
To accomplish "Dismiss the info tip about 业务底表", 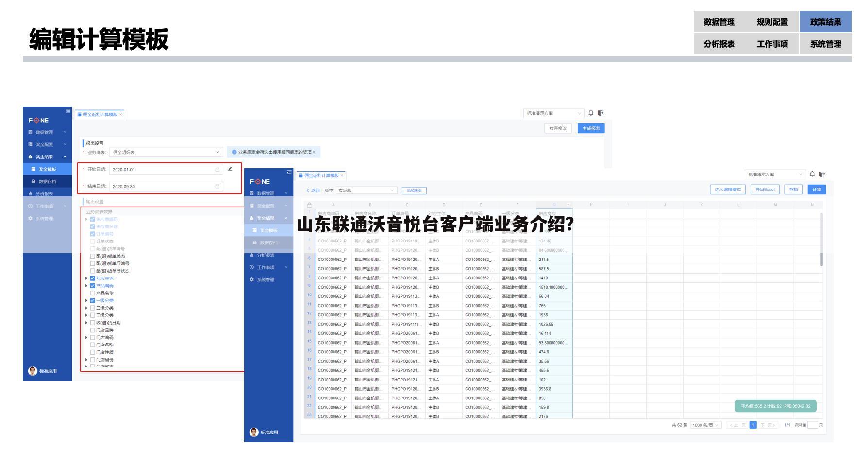I will tap(314, 152).
